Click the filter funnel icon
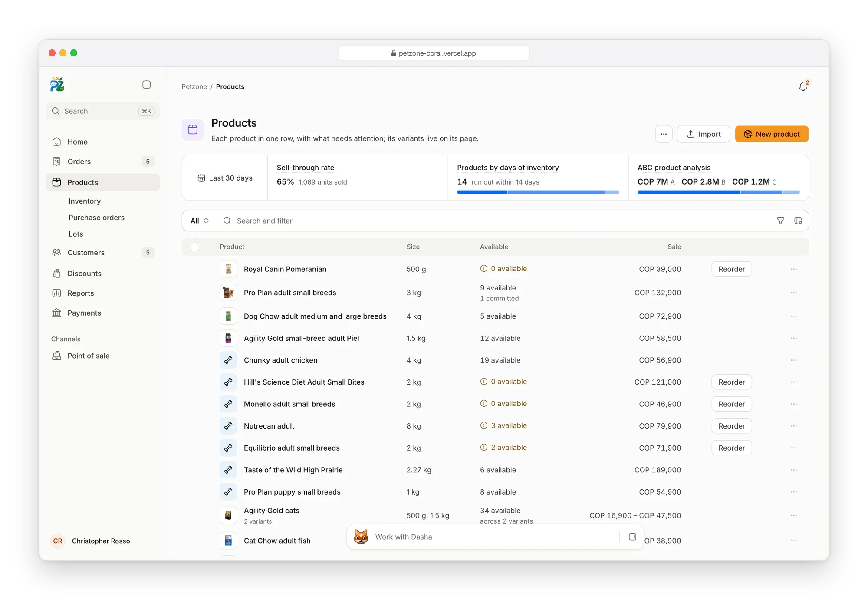The width and height of the screenshot is (868, 600). point(780,221)
